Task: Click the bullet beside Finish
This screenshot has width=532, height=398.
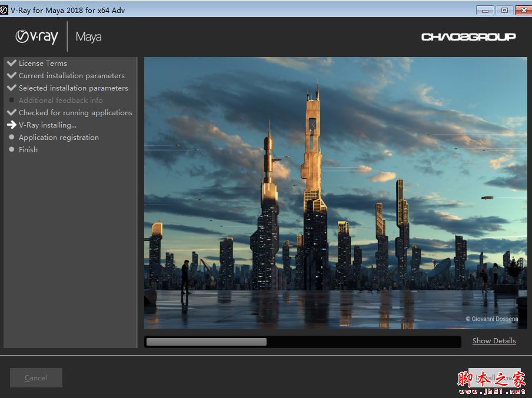Action: click(12, 149)
